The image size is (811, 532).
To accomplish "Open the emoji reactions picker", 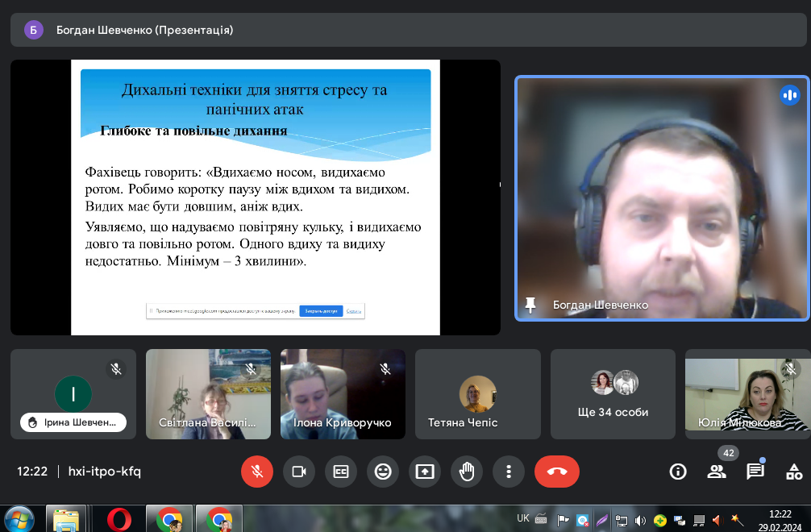I will [383, 472].
